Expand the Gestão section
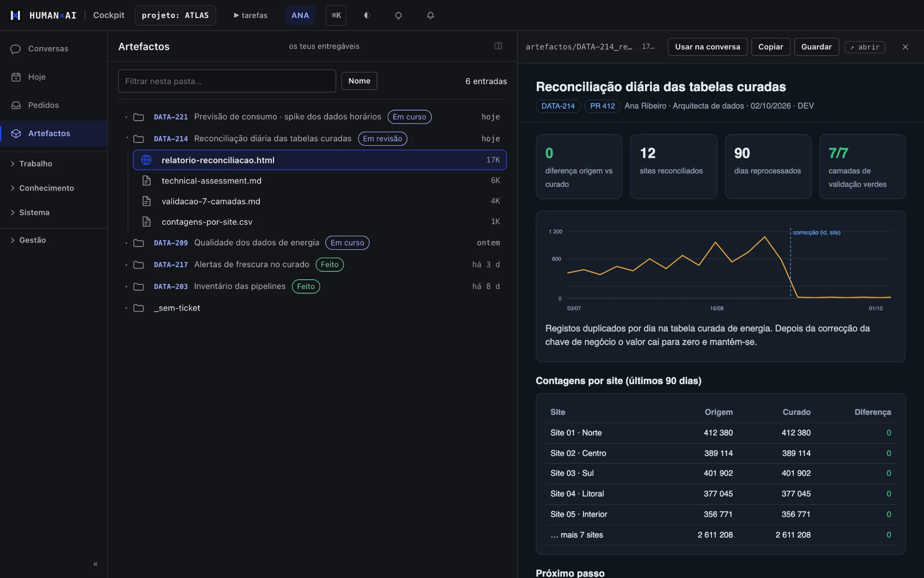The image size is (924, 578). (54, 240)
